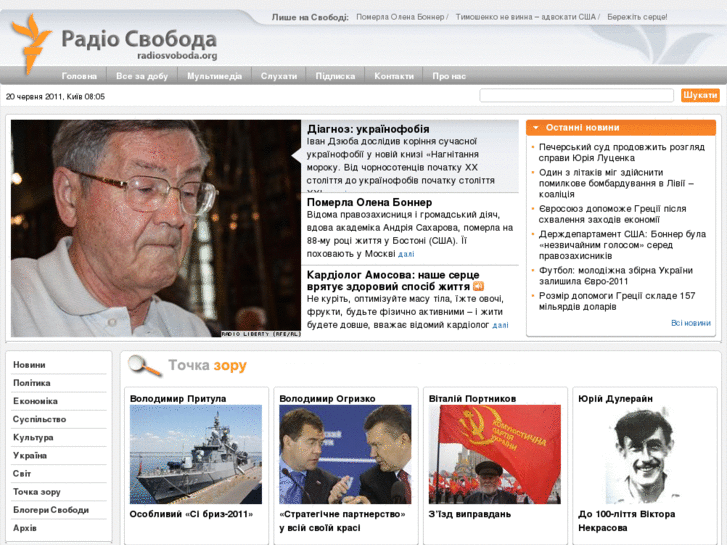The image size is (727, 545).
Task: Open the Контакти menu item
Action: (x=394, y=76)
